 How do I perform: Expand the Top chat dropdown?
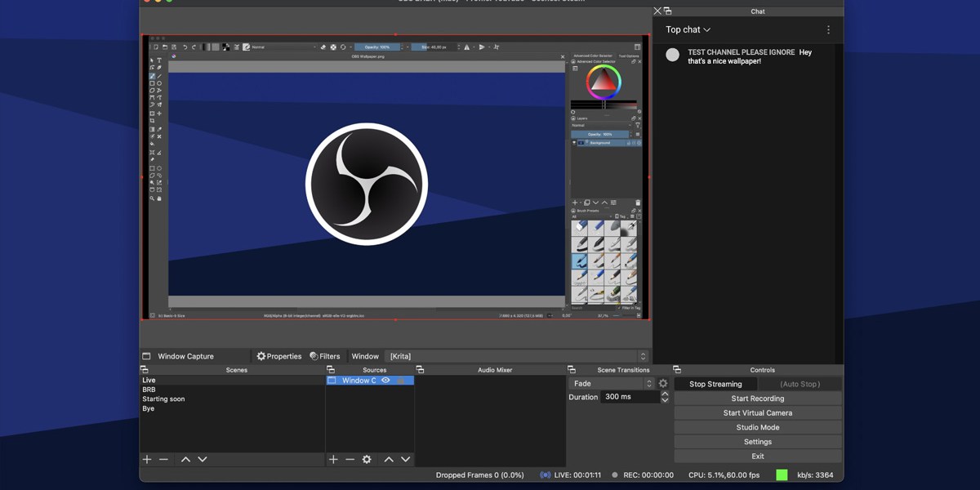688,30
